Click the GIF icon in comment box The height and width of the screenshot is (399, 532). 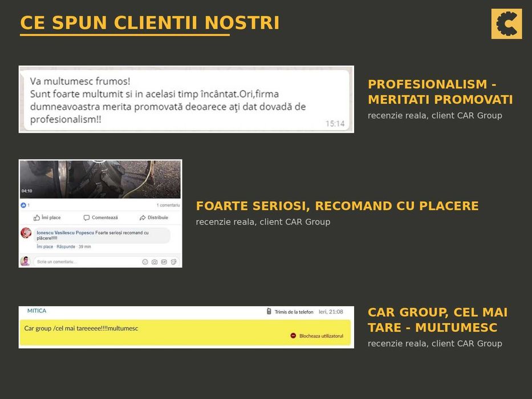pos(164,262)
